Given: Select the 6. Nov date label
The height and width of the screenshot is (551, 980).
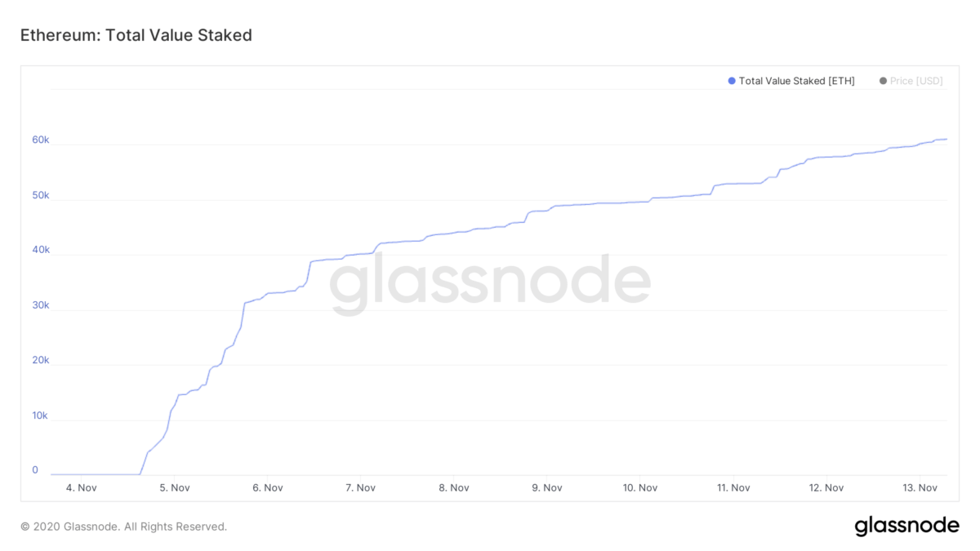Looking at the screenshot, I should [268, 487].
